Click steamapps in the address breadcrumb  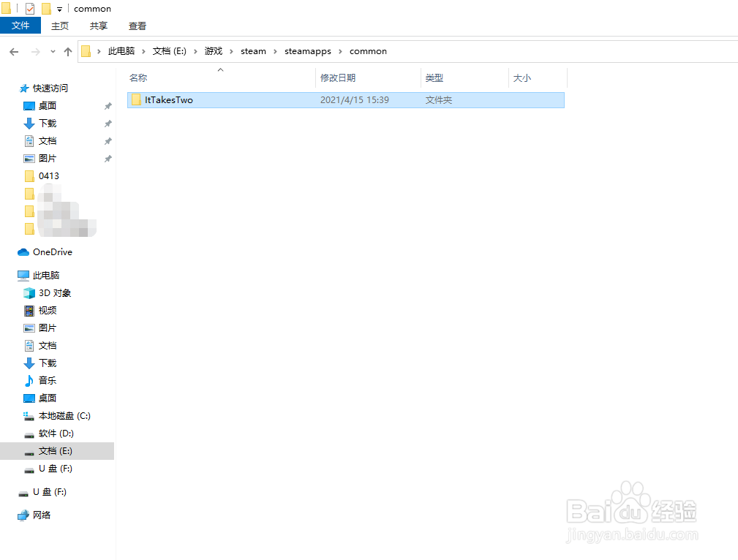click(x=308, y=51)
